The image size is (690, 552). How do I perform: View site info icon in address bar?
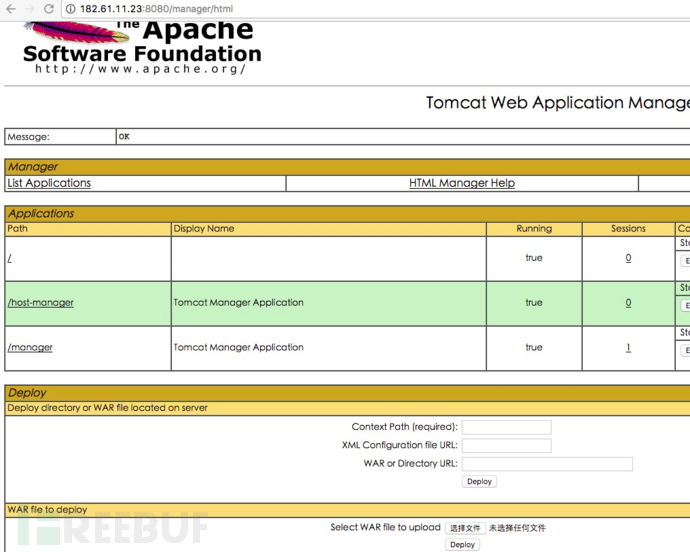[70, 9]
